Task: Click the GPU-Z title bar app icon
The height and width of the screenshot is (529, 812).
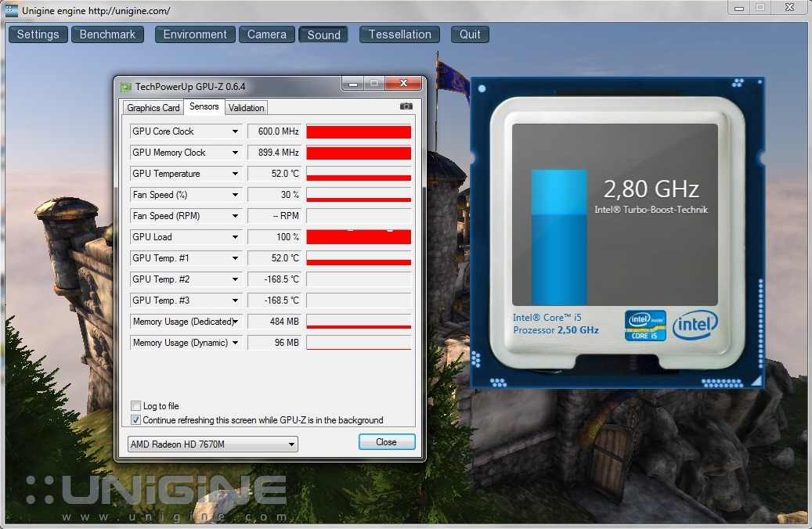Action: 126,86
